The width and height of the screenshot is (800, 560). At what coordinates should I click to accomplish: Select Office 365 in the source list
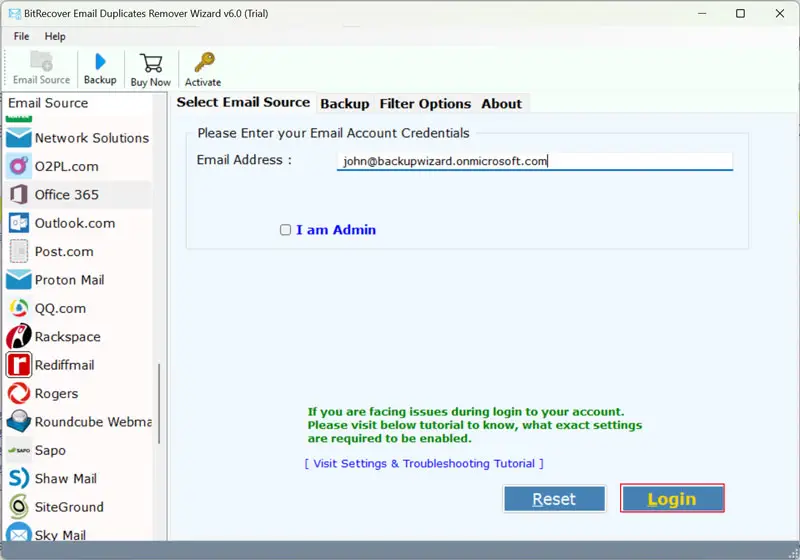coord(66,195)
